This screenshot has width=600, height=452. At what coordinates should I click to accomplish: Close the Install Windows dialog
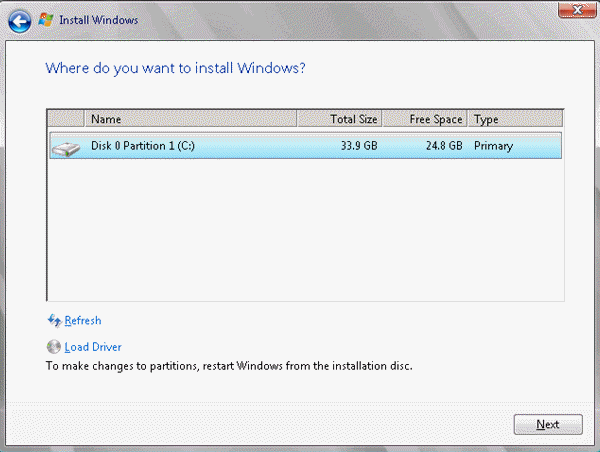point(577,10)
